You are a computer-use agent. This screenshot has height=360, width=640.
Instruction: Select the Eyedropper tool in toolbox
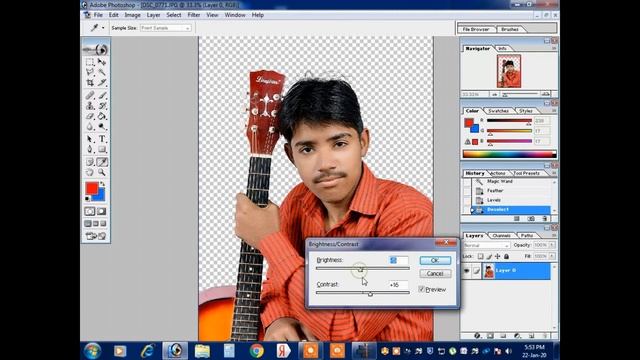click(x=102, y=162)
